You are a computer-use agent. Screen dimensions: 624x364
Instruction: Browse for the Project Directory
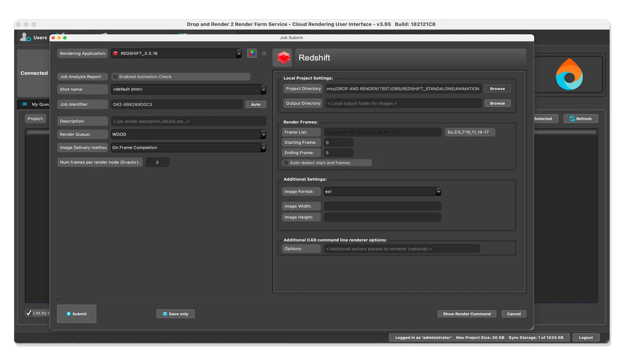[497, 89]
